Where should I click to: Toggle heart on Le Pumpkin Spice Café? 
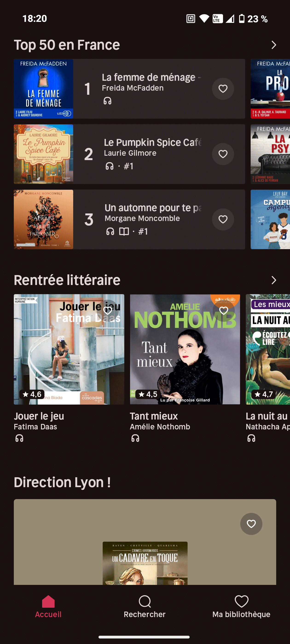[x=223, y=154]
